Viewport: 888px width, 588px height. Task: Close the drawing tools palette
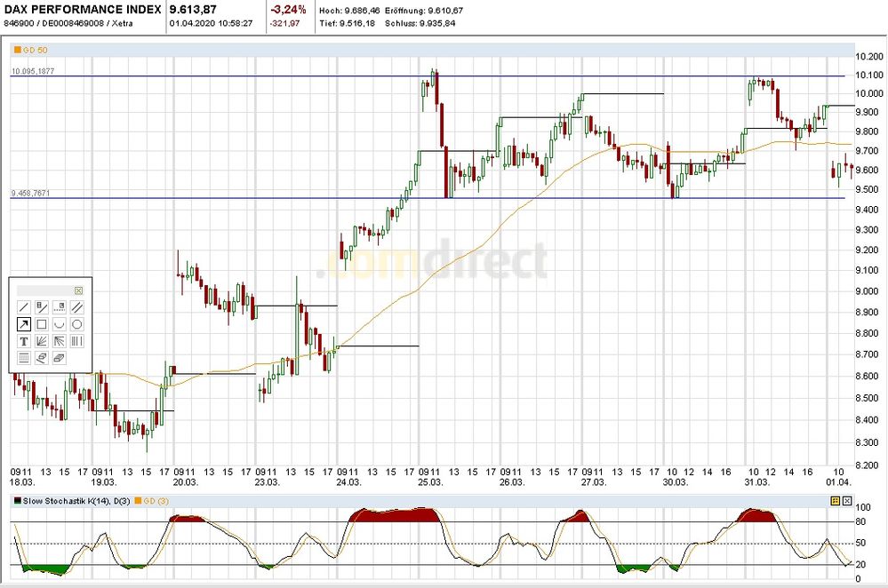[x=79, y=290]
